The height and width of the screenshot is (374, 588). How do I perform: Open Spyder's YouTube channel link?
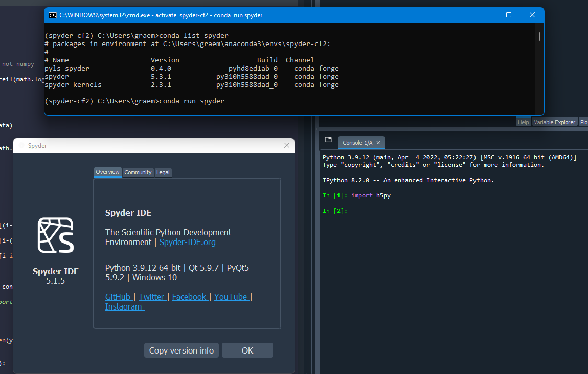[231, 296]
